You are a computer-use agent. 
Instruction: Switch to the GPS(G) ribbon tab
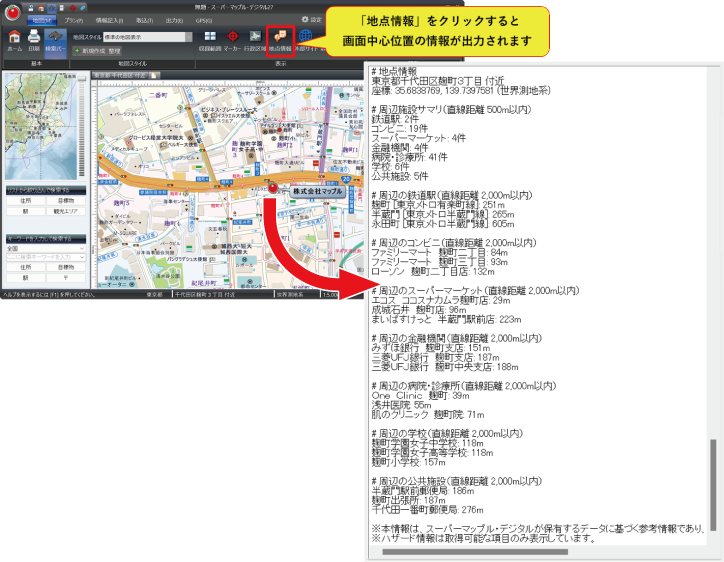click(x=204, y=20)
